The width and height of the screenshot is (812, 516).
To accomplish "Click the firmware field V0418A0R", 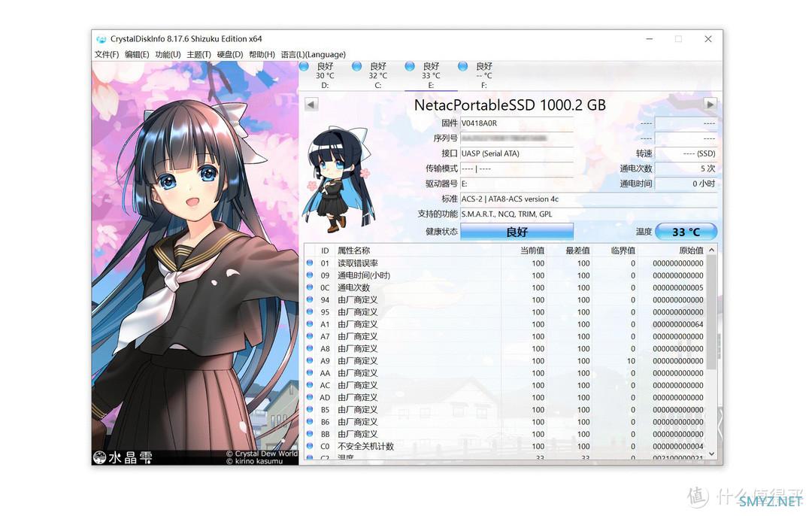I will [517, 123].
